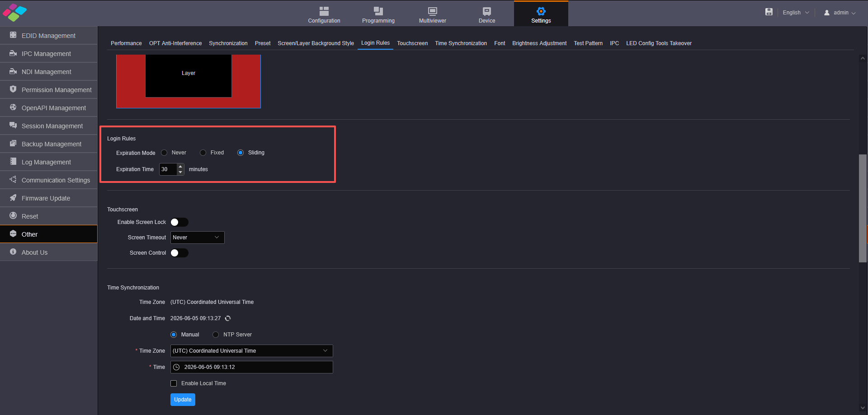This screenshot has height=415, width=868.
Task: Open the Screen Timeout dropdown
Action: [197, 238]
